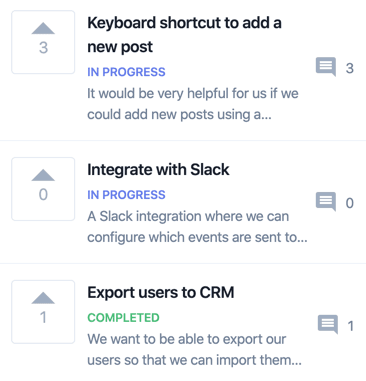Image resolution: width=366 pixels, height=381 pixels.
Task: Click comment count 3 on first post
Action: (x=350, y=68)
